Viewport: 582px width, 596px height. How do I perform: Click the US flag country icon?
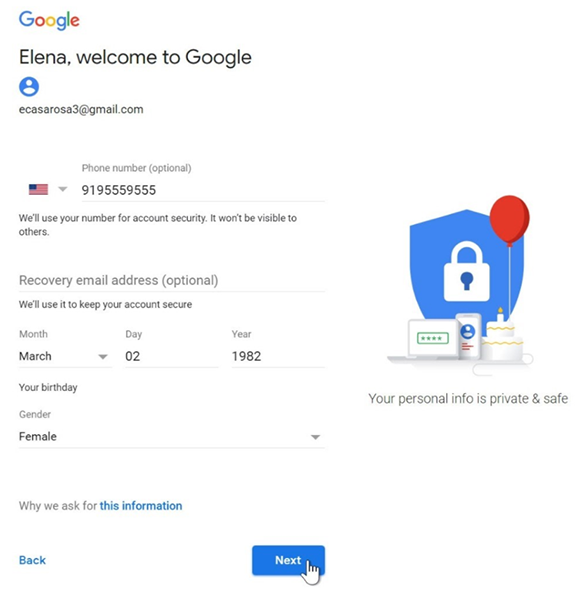[38, 189]
